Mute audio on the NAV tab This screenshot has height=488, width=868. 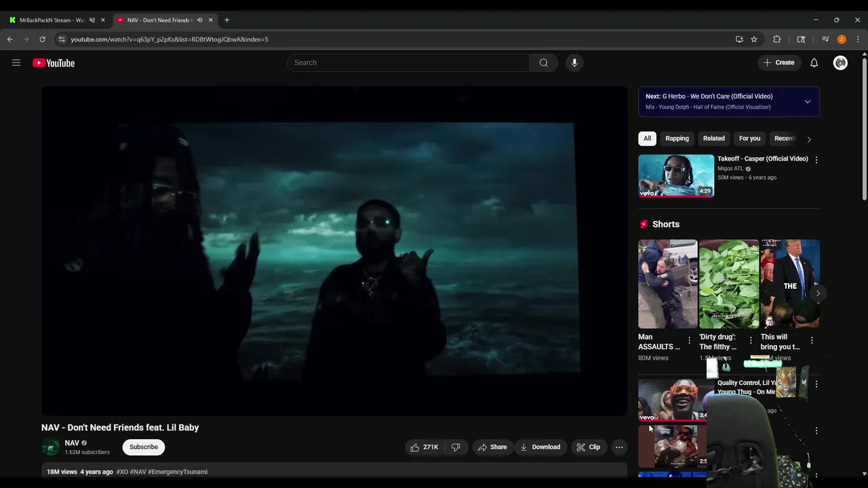[x=199, y=20]
